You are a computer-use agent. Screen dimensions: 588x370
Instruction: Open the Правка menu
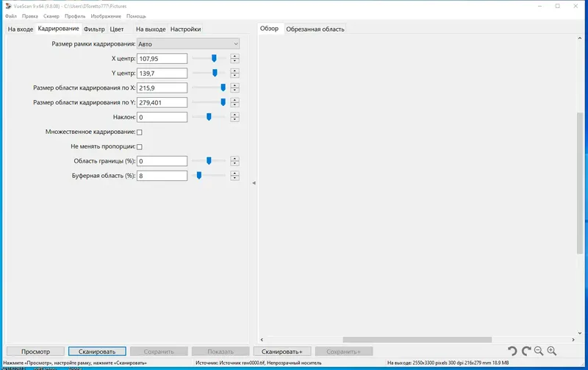pos(30,16)
